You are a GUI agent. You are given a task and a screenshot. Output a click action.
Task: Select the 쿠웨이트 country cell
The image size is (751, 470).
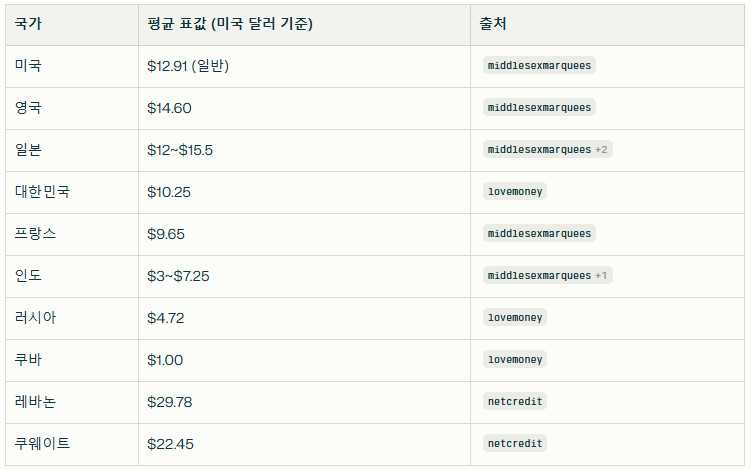[43, 444]
